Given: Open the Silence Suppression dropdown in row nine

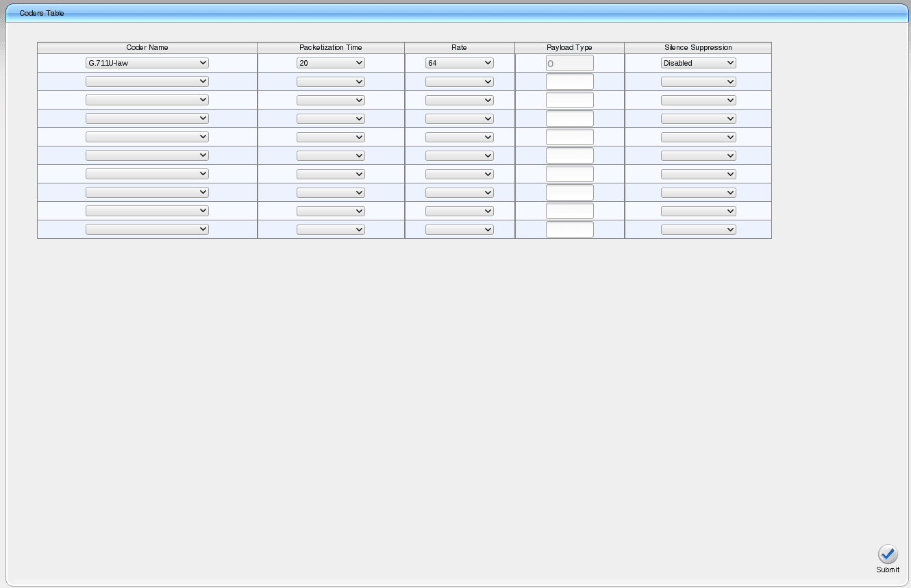Looking at the screenshot, I should pos(699,211).
